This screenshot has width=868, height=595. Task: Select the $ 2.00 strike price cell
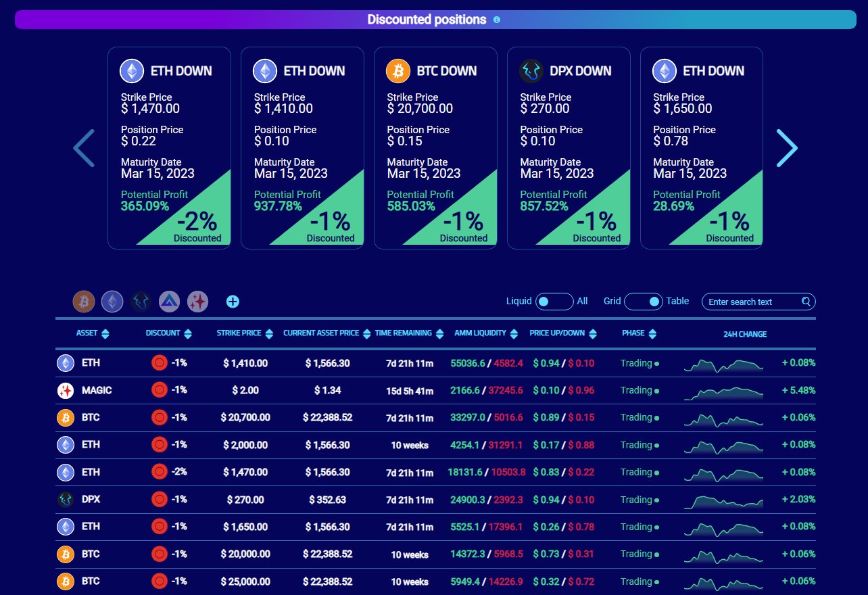(245, 390)
